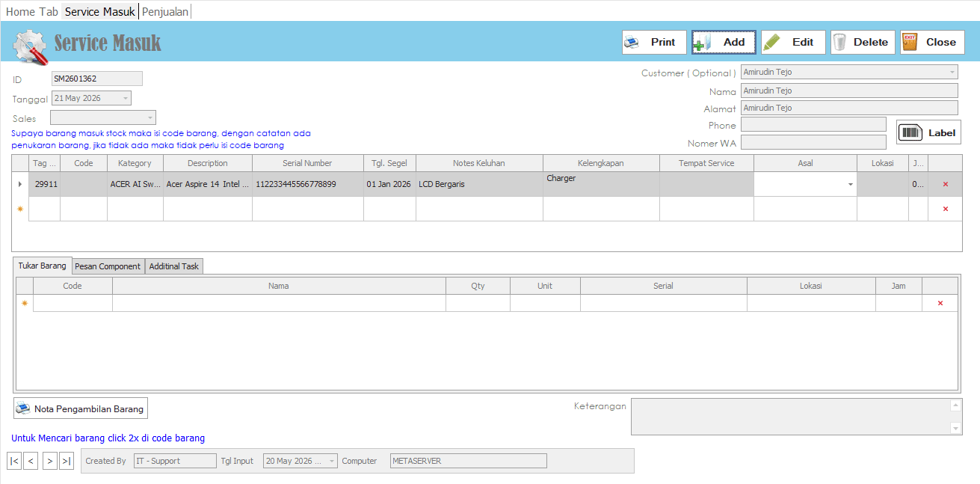Click red x in Tukar Barang grid row
Screen dimensions: 980x484
(x=940, y=303)
